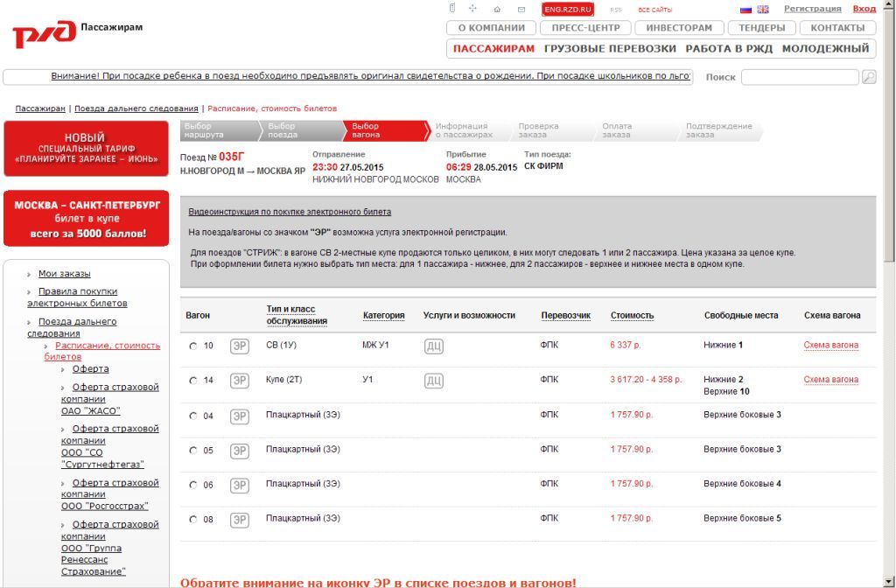Click the 'Вход' login link
This screenshot has height=588, width=896.
864,9
